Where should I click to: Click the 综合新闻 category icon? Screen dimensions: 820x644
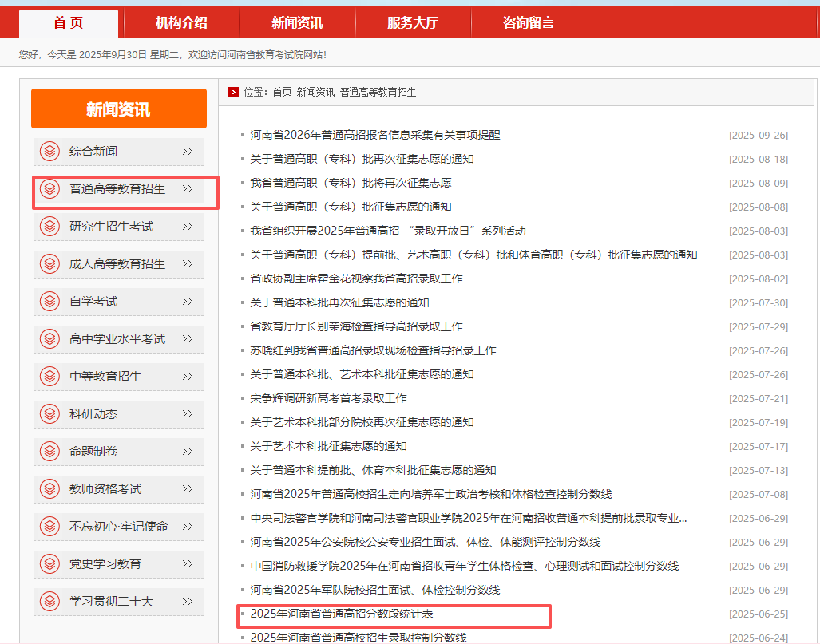point(50,152)
